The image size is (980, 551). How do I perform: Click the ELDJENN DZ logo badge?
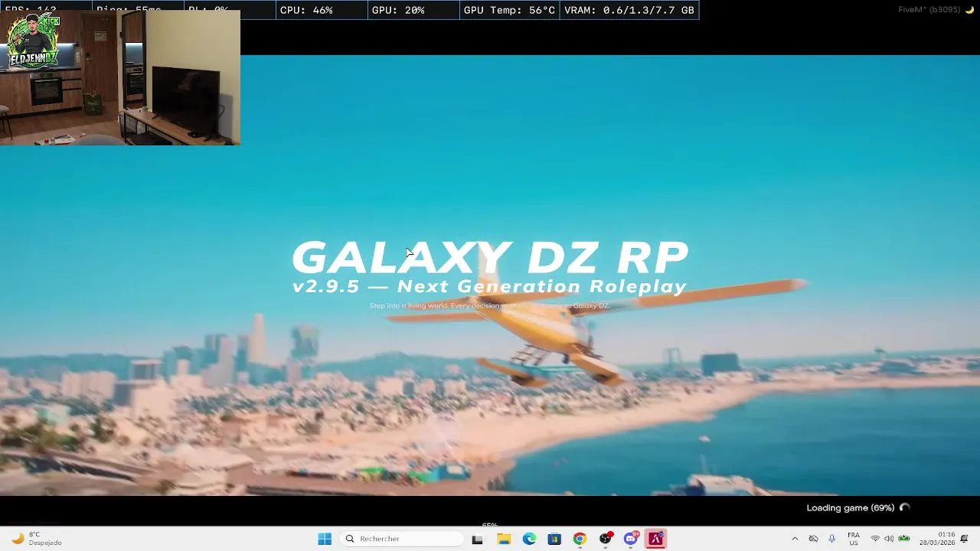tap(34, 42)
